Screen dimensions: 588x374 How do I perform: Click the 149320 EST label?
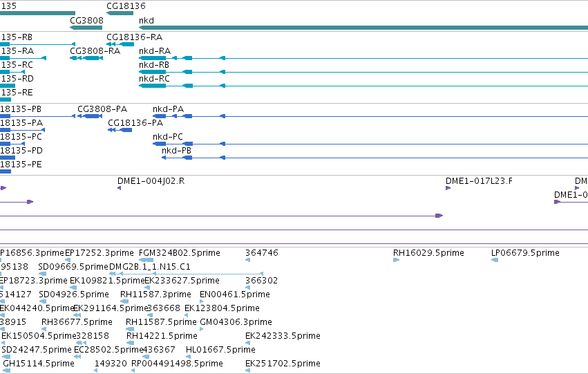(x=111, y=364)
